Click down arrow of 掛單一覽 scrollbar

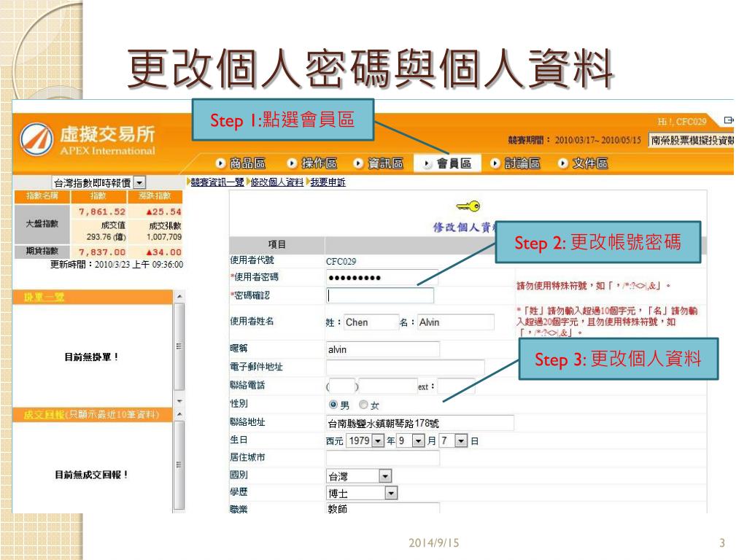(179, 401)
